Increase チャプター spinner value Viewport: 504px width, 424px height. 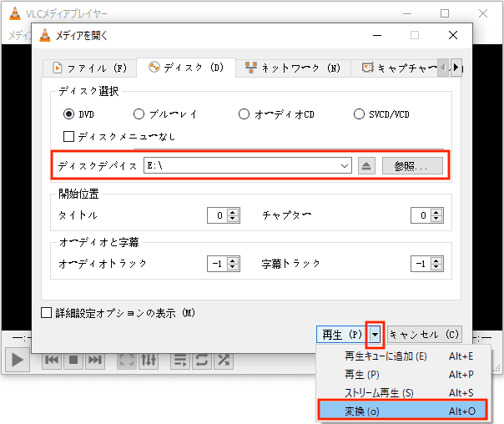click(436, 212)
